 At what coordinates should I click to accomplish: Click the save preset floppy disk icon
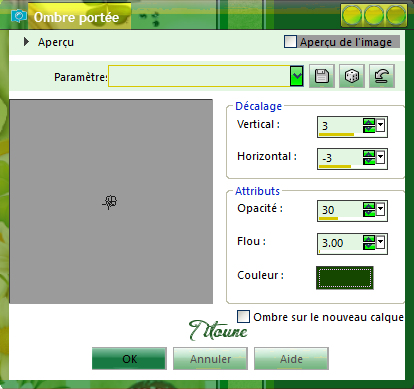[322, 76]
